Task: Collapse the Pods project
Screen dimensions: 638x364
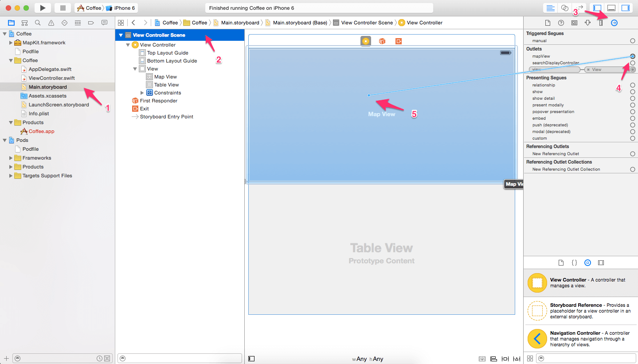Action: 4,140
